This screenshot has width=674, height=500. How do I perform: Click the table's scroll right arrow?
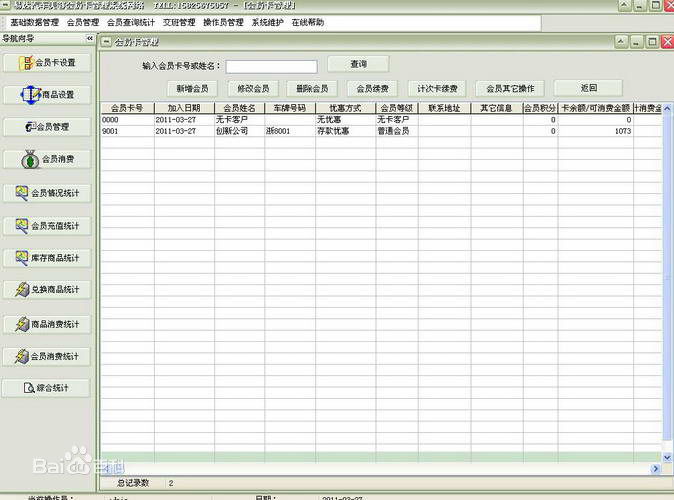coord(655,469)
